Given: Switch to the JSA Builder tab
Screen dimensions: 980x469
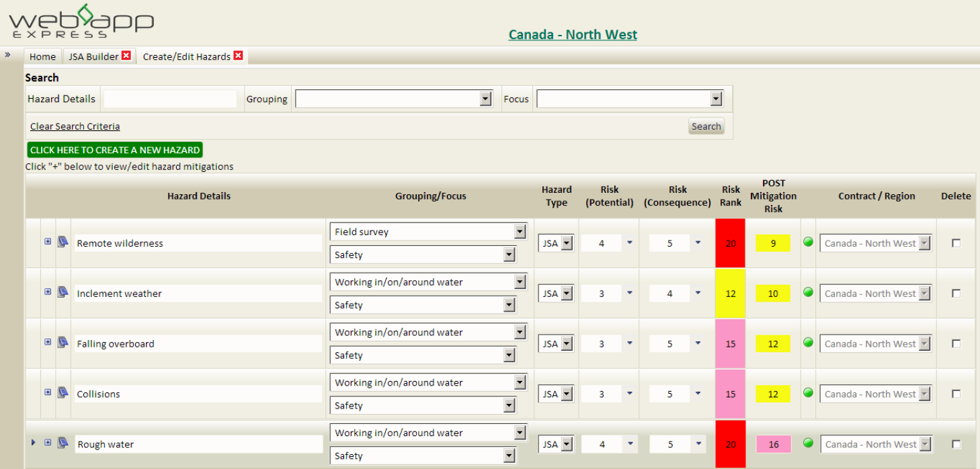Looking at the screenshot, I should pyautogui.click(x=93, y=56).
